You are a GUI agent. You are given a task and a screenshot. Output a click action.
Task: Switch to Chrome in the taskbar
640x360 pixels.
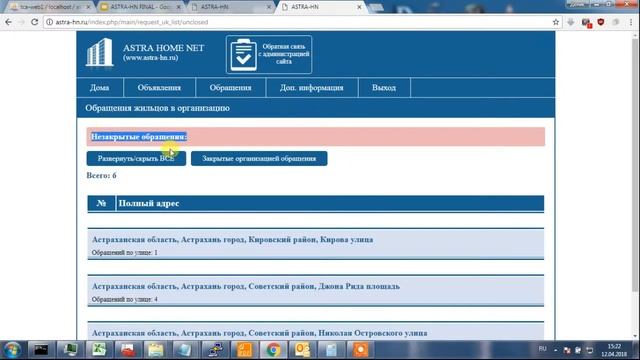(x=273, y=350)
